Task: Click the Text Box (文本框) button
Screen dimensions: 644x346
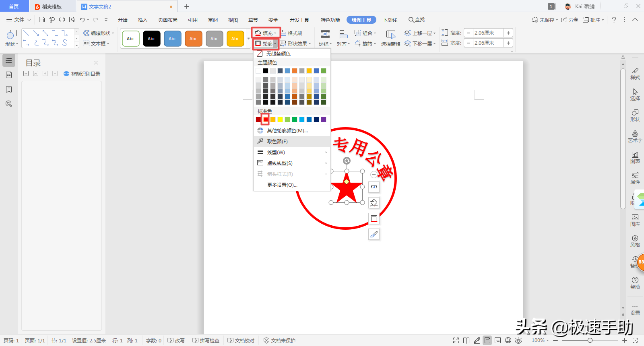Action: pyautogui.click(x=96, y=43)
